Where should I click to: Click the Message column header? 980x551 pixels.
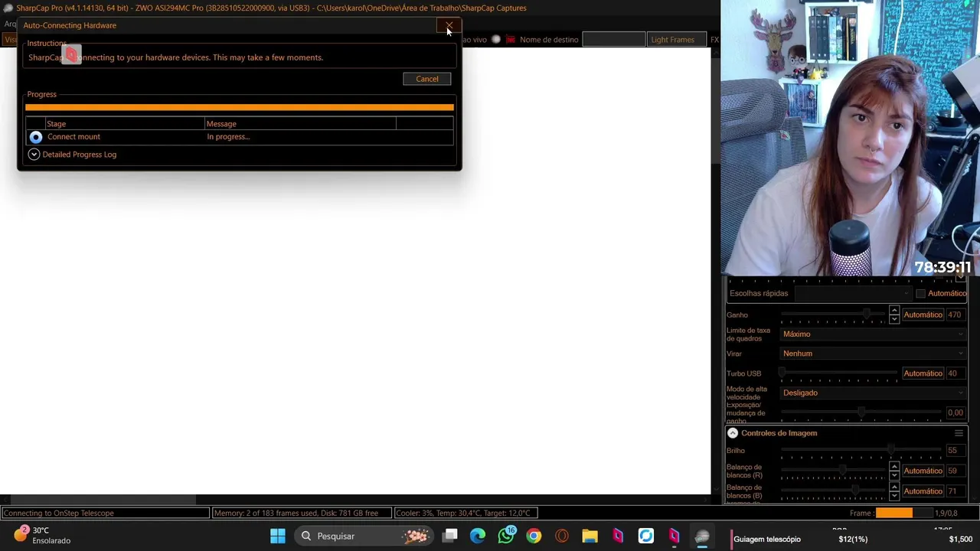[300, 124]
